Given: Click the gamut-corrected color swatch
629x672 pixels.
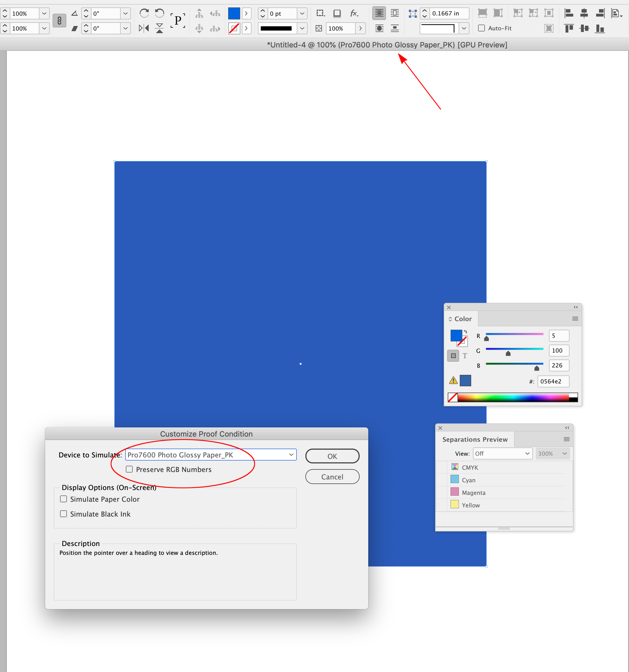Looking at the screenshot, I should [x=465, y=380].
